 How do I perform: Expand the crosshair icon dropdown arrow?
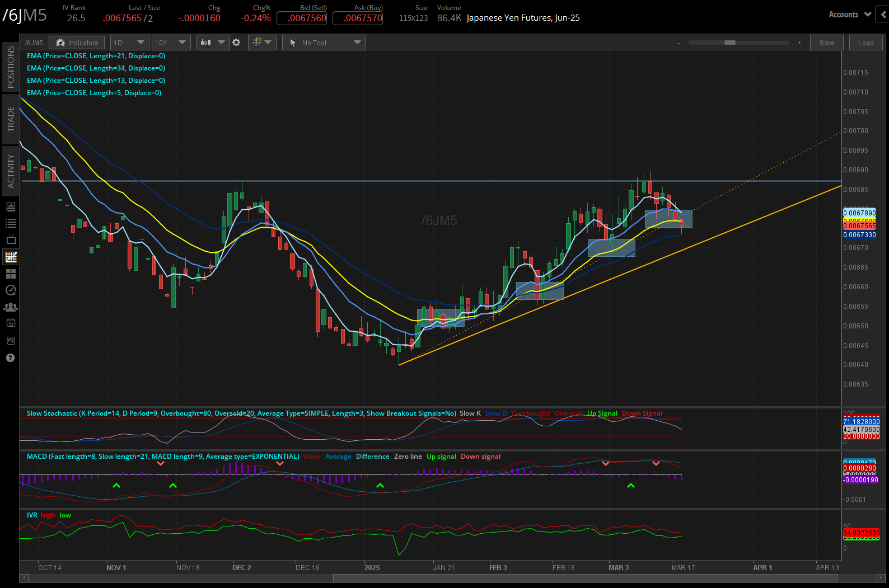(268, 43)
